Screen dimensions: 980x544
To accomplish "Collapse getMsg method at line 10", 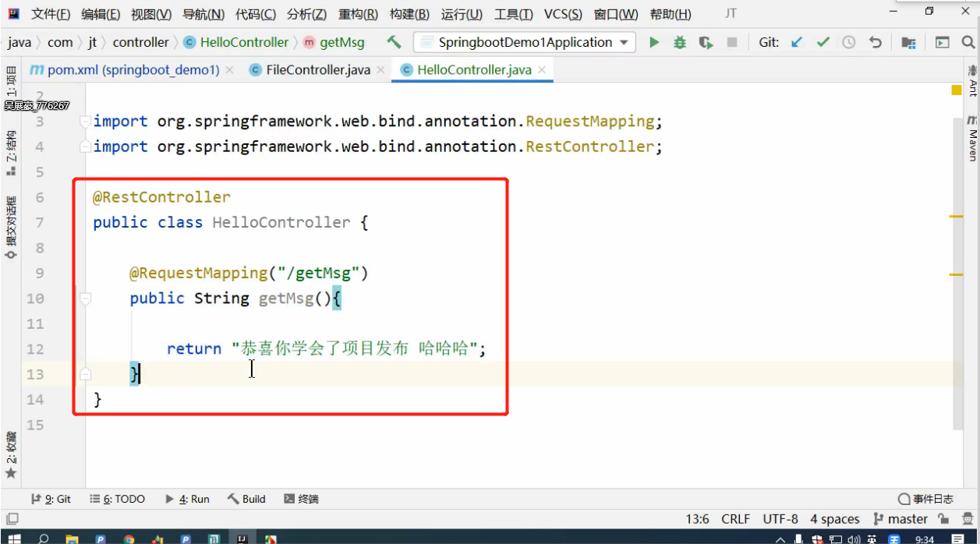I will click(x=85, y=298).
